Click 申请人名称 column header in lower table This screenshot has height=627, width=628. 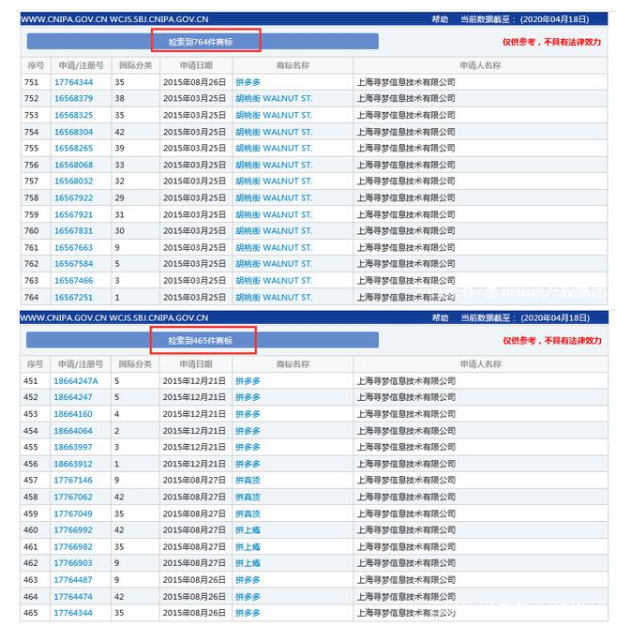coord(481,364)
